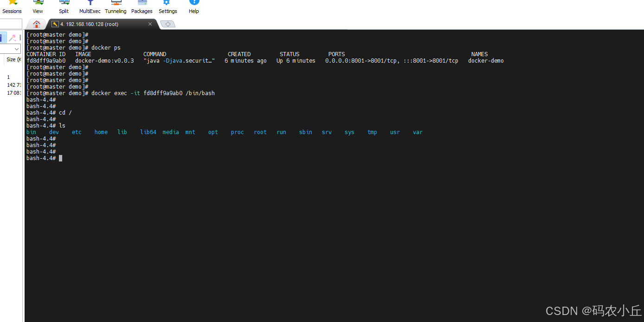Click the media directory in ls output
Image resolution: width=644 pixels, height=322 pixels.
click(x=171, y=132)
